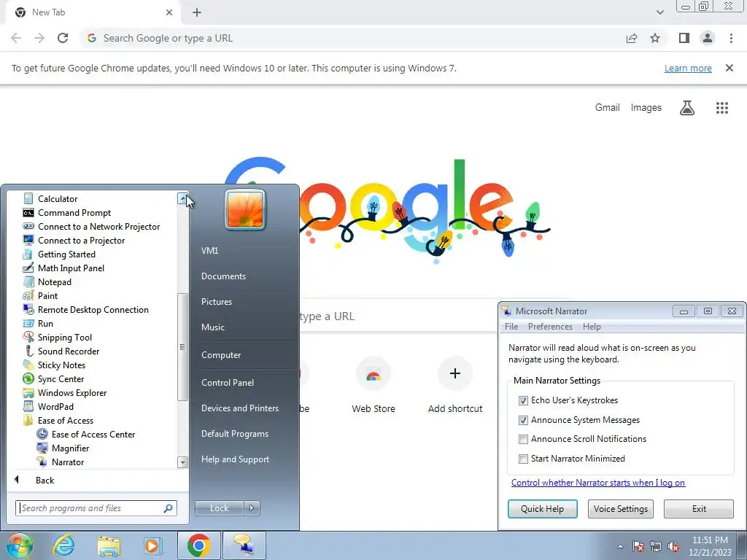Click Quick Help button in Narrator
The image size is (747, 560).
542,508
